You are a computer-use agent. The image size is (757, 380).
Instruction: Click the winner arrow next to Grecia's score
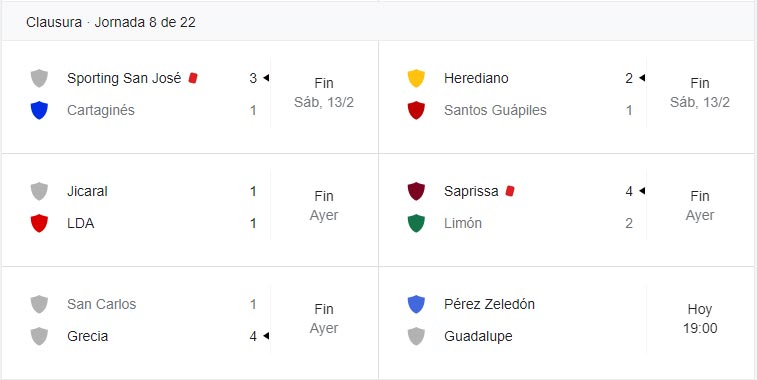(266, 336)
